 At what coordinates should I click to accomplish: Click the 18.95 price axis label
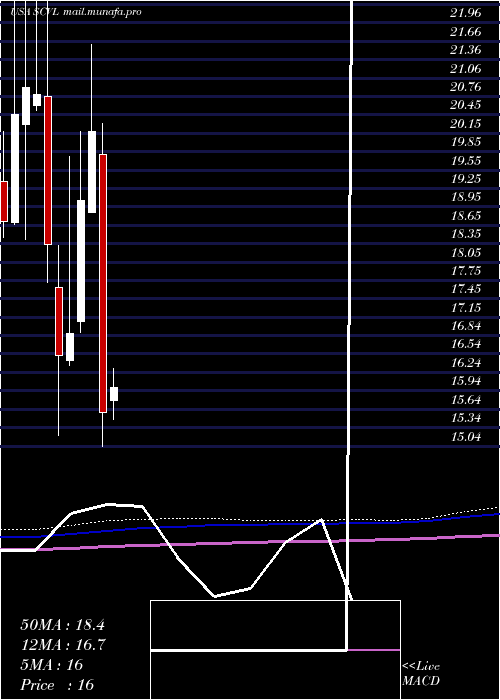466,197
